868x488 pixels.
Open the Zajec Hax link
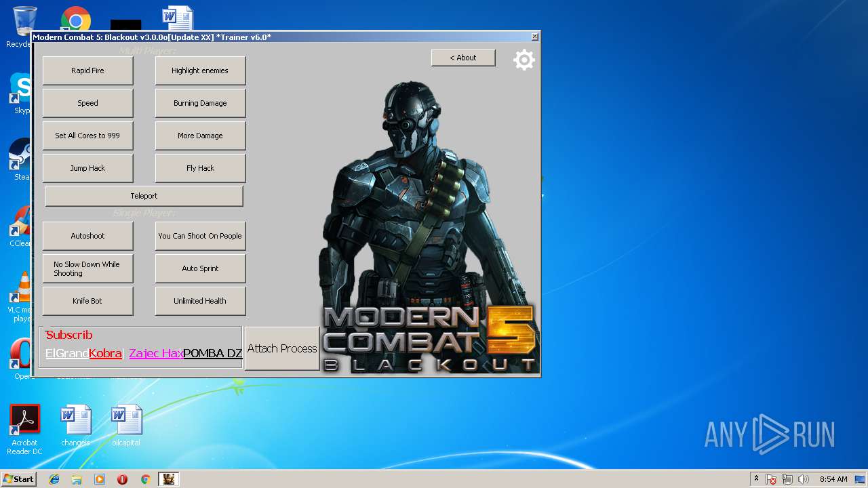(x=155, y=353)
